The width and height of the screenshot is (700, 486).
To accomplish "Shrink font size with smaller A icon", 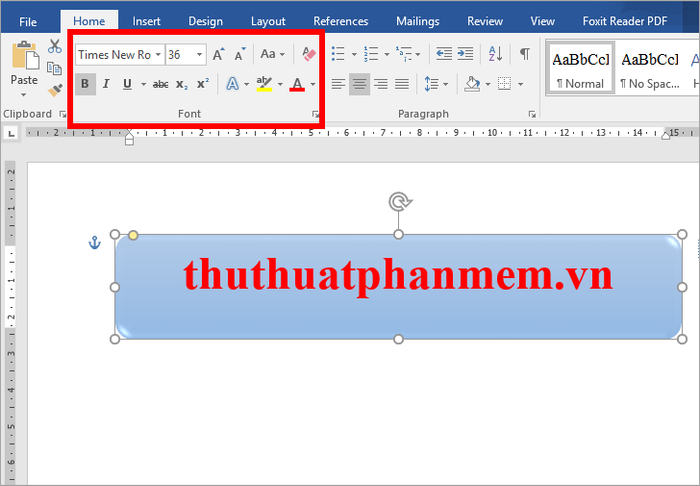I will (x=240, y=54).
